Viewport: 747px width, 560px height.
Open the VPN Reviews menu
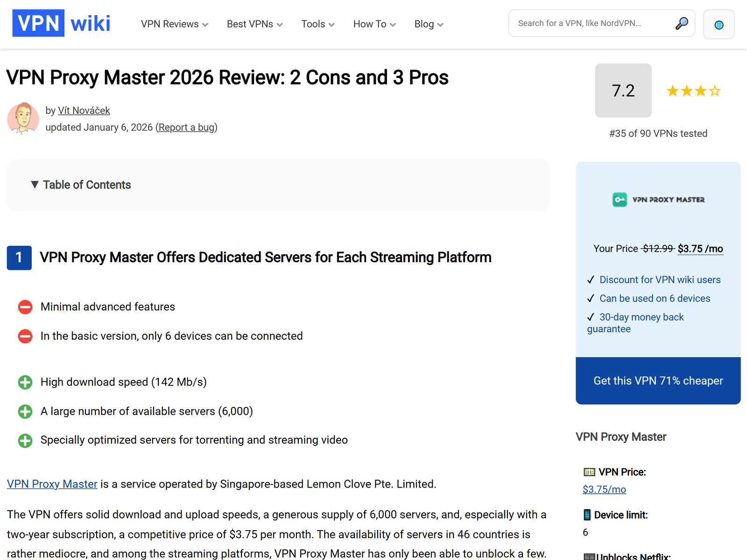click(x=175, y=24)
